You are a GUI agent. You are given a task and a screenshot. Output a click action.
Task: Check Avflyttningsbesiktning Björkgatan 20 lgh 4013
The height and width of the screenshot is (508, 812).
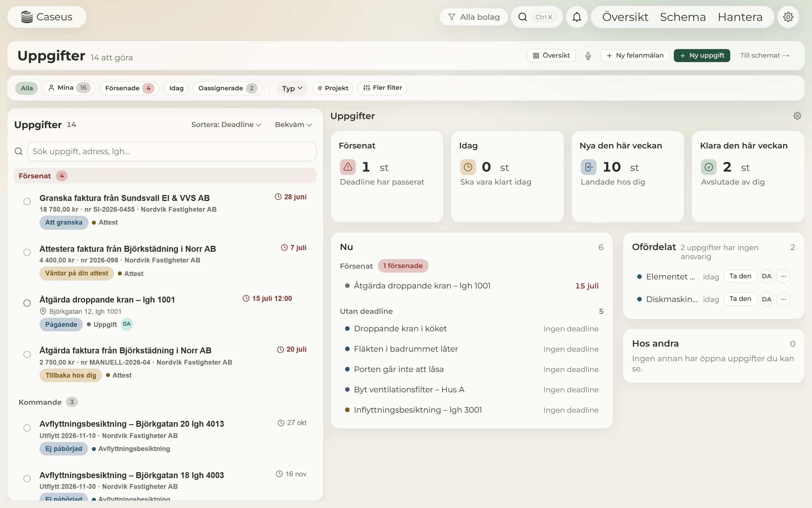[x=27, y=428]
